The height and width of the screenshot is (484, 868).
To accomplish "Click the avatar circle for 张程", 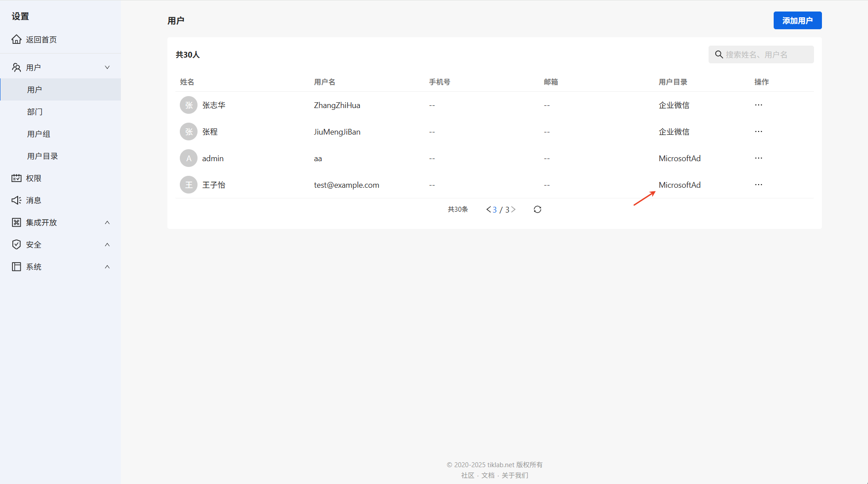I will 189,132.
